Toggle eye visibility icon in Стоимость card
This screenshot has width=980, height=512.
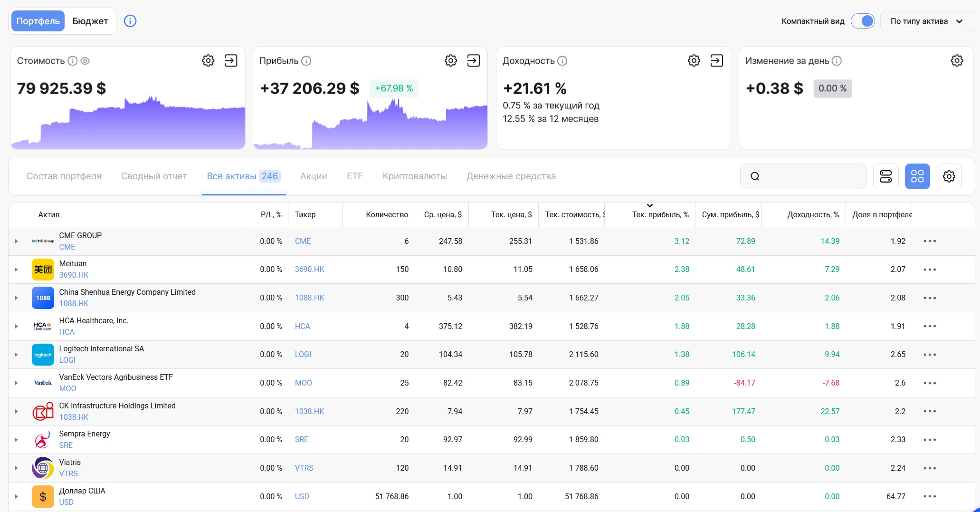pyautogui.click(x=85, y=61)
